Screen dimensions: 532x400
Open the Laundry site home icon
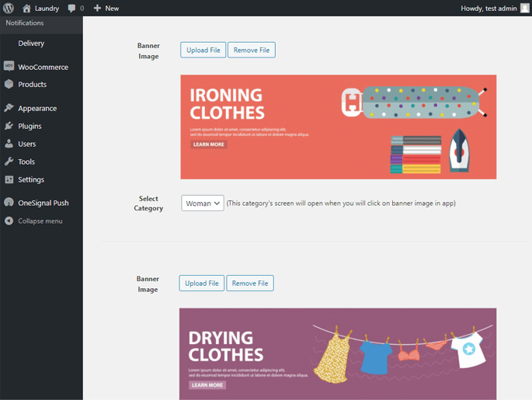(26, 8)
